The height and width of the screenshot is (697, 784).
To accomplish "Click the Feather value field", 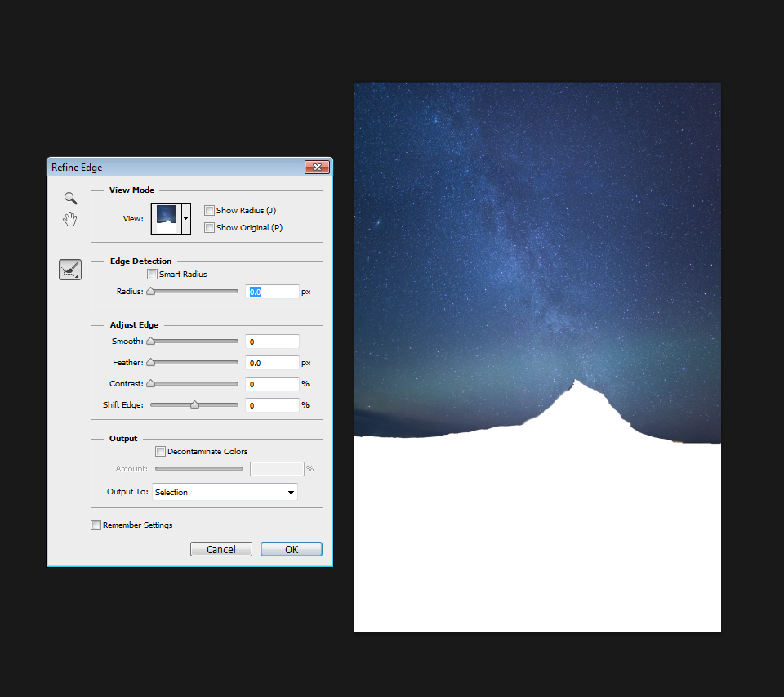I will [272, 363].
